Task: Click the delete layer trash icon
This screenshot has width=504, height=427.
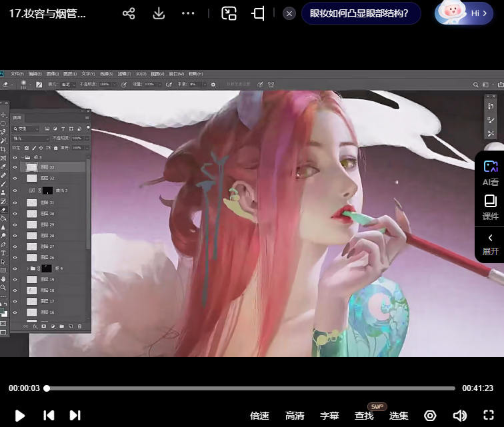Action: coord(80,326)
